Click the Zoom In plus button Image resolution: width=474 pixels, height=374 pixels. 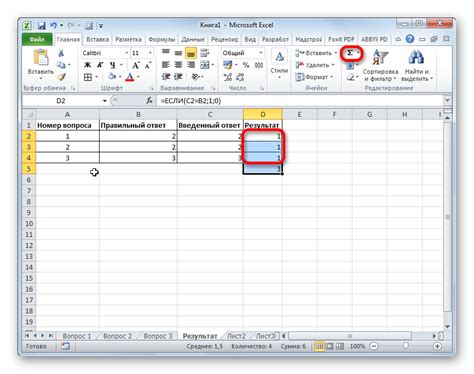(x=437, y=347)
